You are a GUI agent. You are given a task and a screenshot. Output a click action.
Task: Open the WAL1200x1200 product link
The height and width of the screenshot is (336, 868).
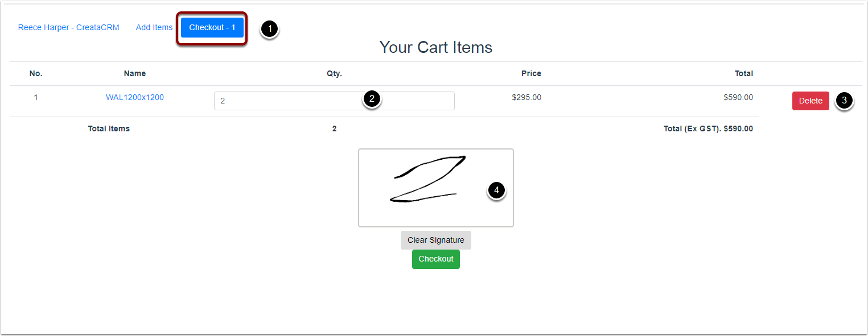pos(135,97)
